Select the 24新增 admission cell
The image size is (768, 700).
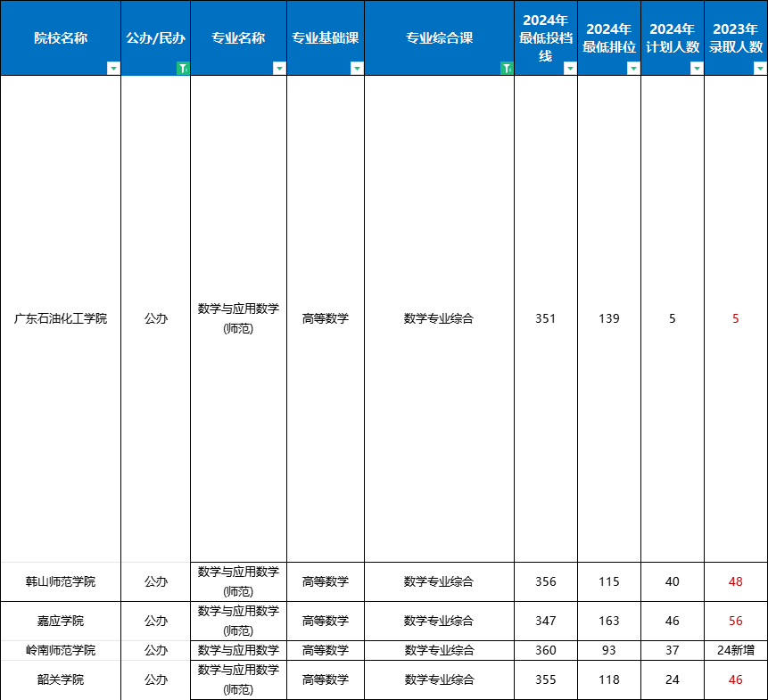point(735,650)
